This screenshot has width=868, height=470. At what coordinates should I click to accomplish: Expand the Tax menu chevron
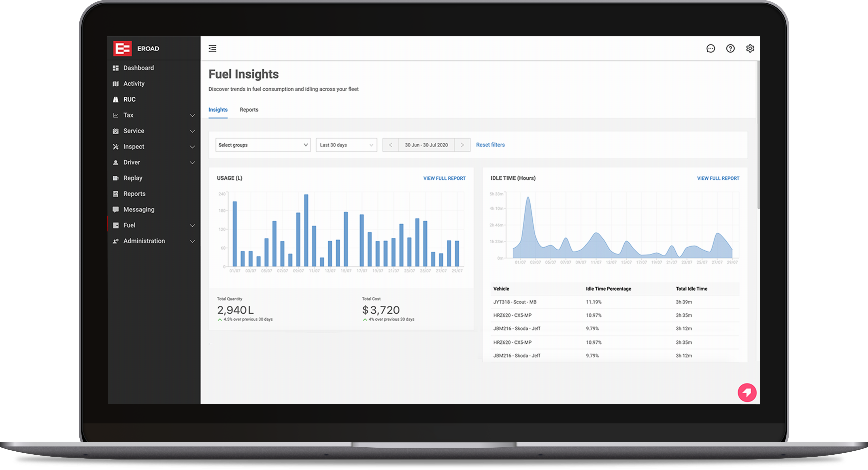click(192, 115)
